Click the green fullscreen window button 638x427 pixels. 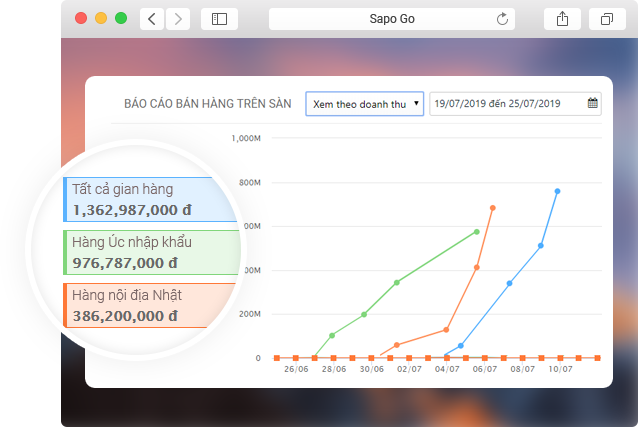point(121,18)
